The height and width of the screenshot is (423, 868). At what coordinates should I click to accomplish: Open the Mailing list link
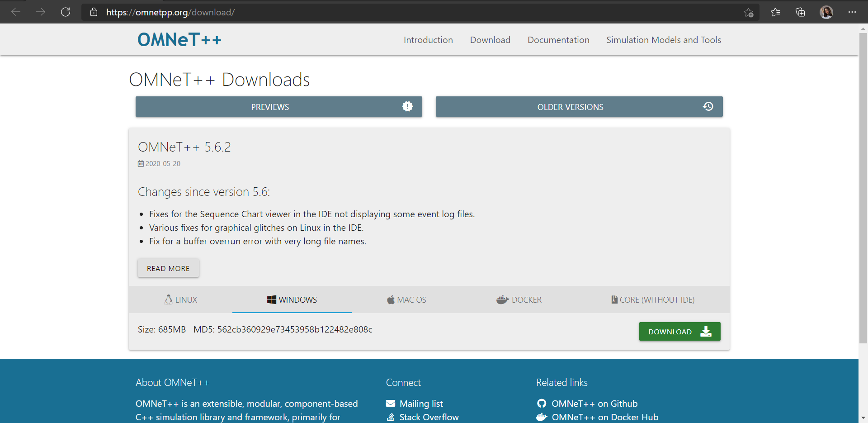pos(421,404)
